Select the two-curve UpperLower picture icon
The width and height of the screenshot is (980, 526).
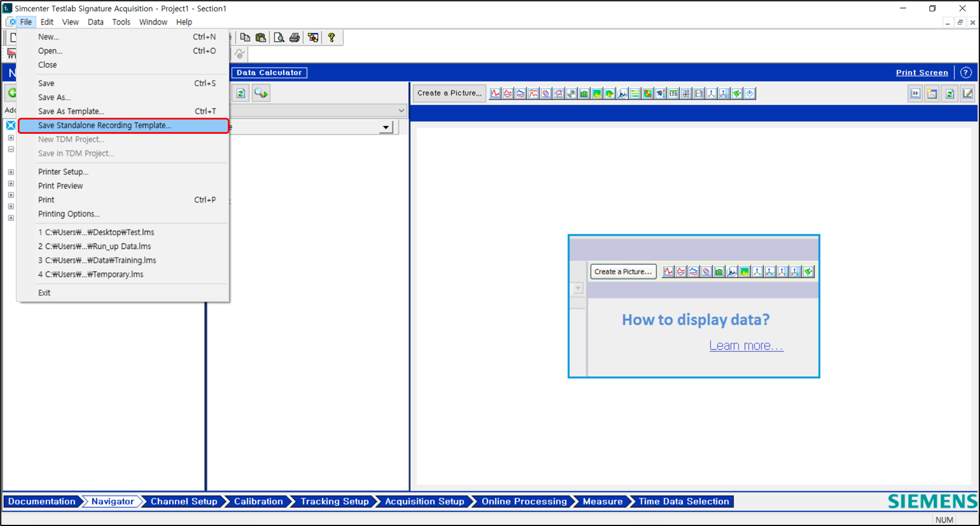[507, 93]
